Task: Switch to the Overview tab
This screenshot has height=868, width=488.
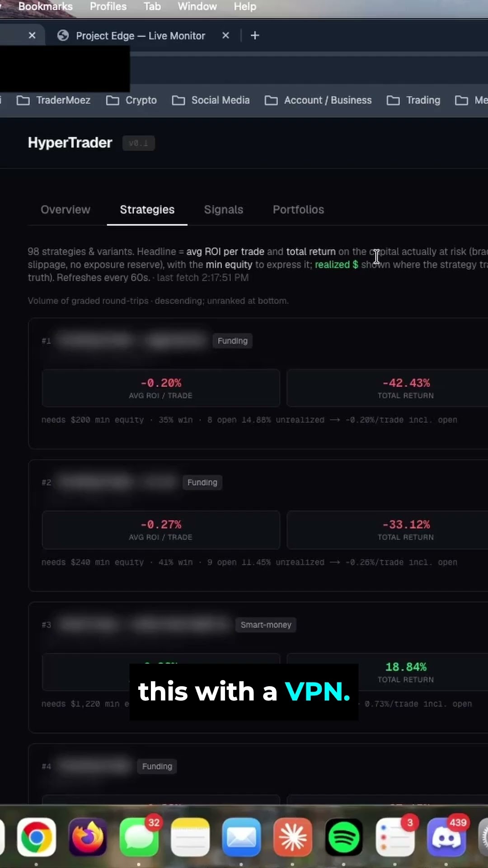Action: pos(66,210)
